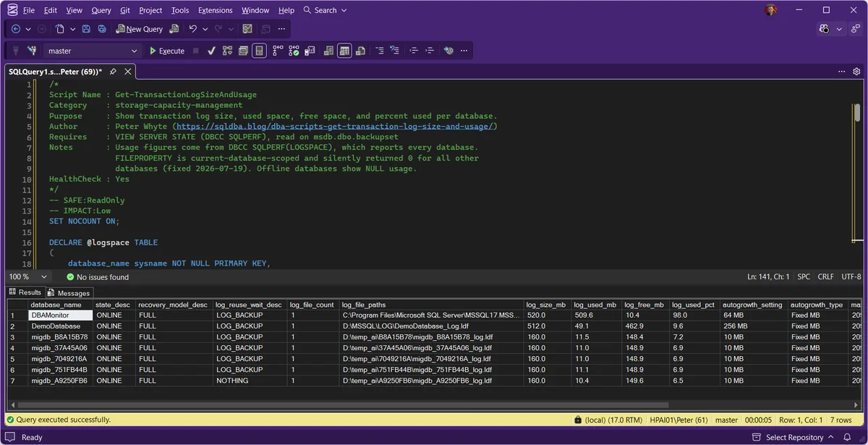Click the SPC indentation indicator
868x445 pixels.
point(804,277)
